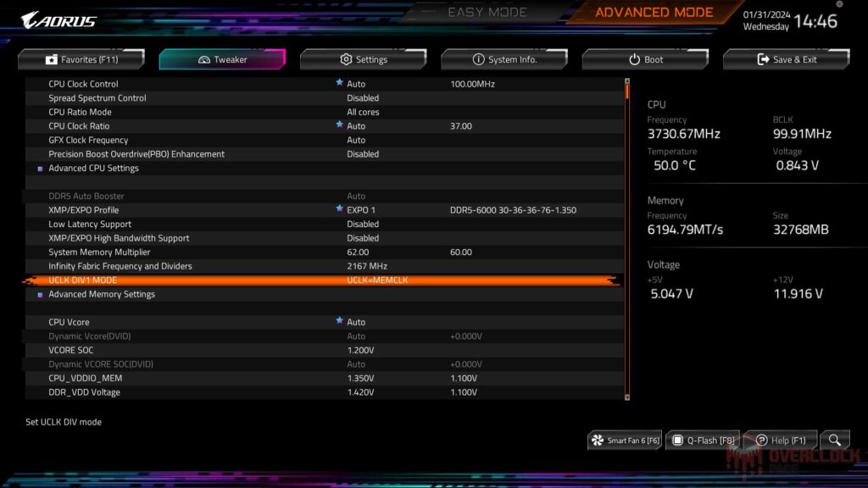Open the Favorites (F11) tab
This screenshot has width=868, height=488.
coord(81,59)
